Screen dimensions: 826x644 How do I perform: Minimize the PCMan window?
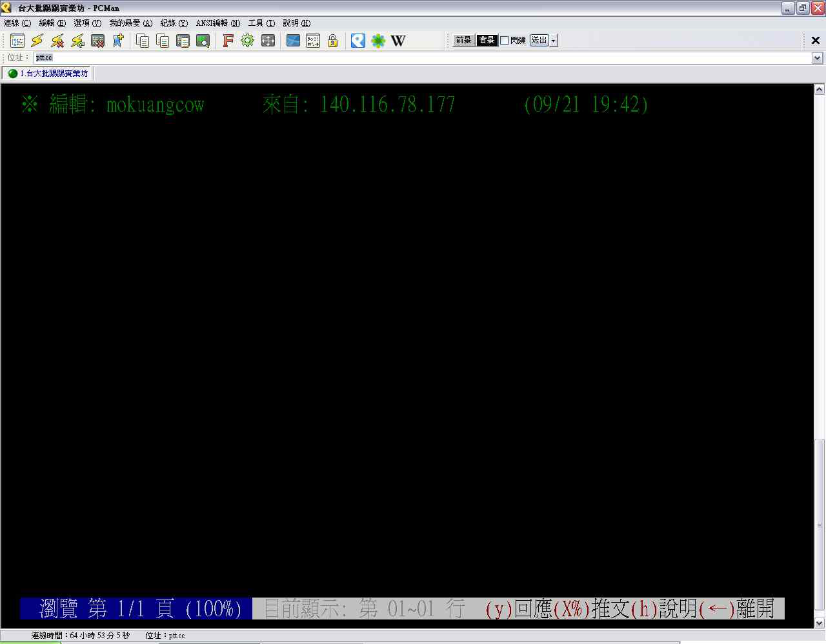(788, 8)
